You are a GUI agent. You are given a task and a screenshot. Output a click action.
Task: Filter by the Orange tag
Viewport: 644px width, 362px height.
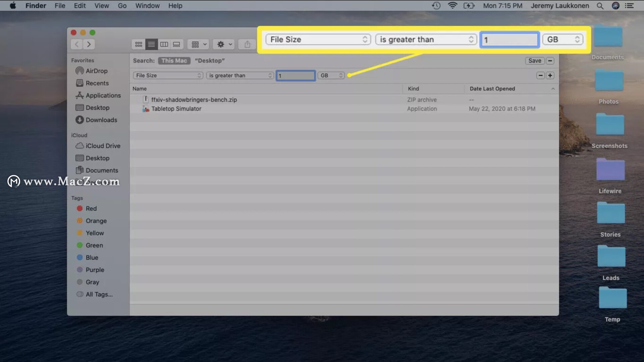(x=92, y=221)
